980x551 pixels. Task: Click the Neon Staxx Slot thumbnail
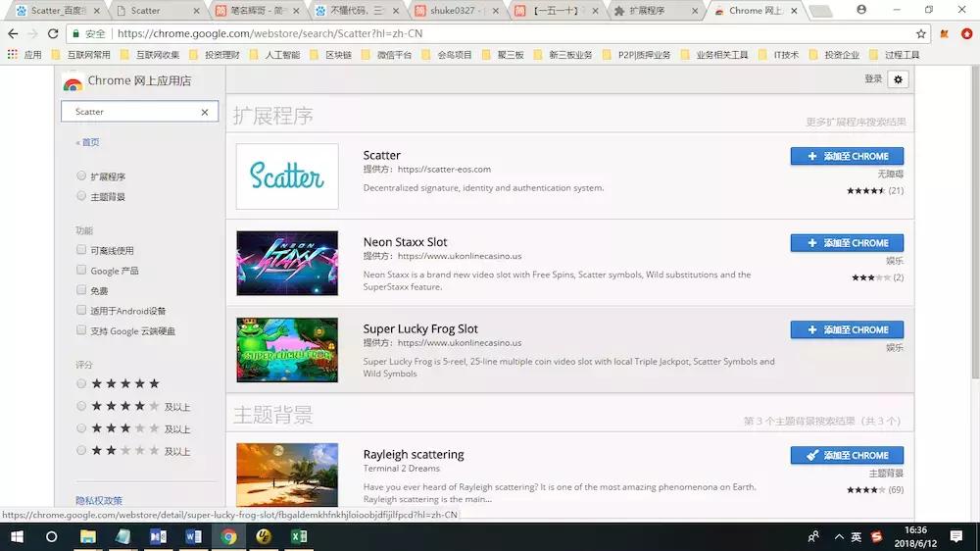(x=287, y=264)
